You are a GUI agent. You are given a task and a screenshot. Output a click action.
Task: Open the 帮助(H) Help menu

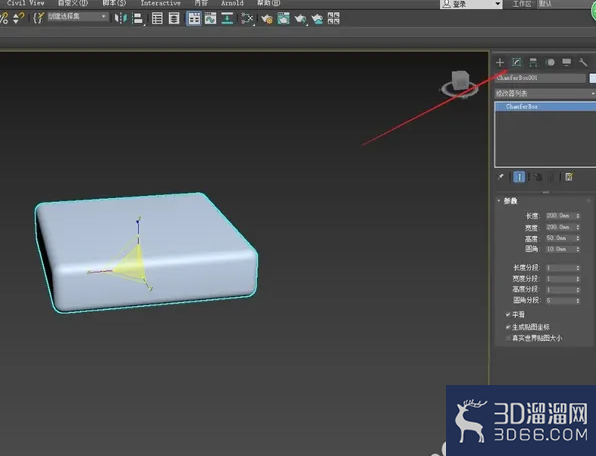point(268,3)
